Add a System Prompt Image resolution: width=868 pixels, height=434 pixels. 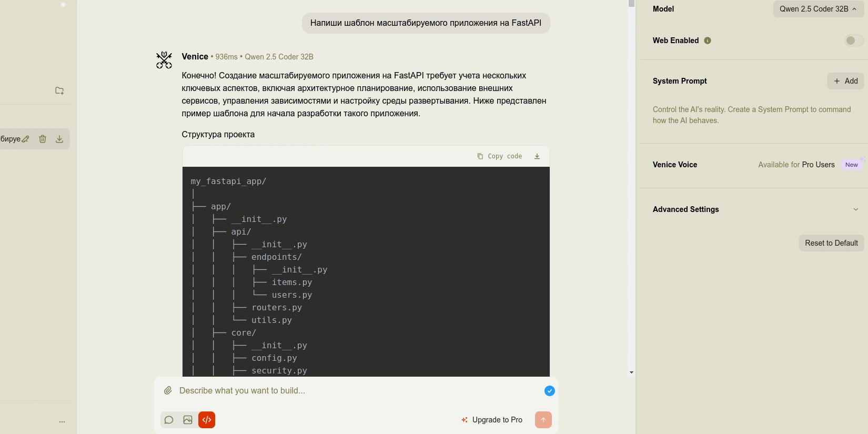845,81
